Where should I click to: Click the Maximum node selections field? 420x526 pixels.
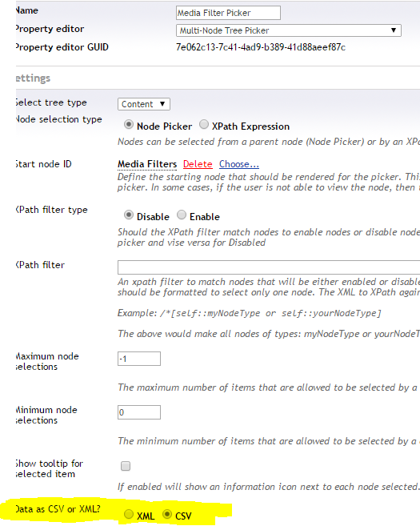[139, 359]
